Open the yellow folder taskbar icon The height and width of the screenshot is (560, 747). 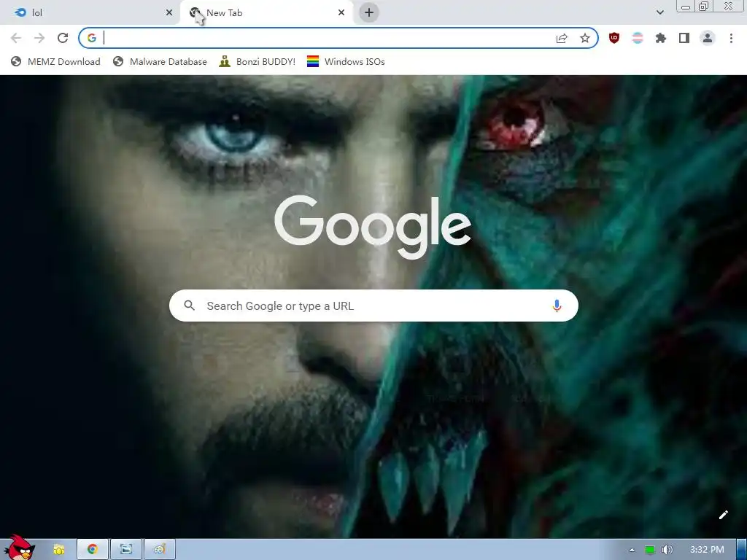coord(59,550)
